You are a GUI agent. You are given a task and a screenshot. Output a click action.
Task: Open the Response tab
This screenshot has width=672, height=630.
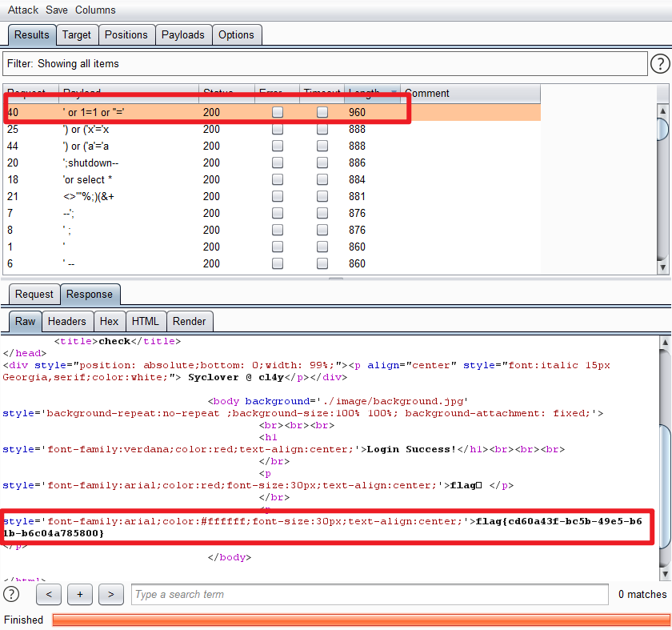[x=90, y=295]
